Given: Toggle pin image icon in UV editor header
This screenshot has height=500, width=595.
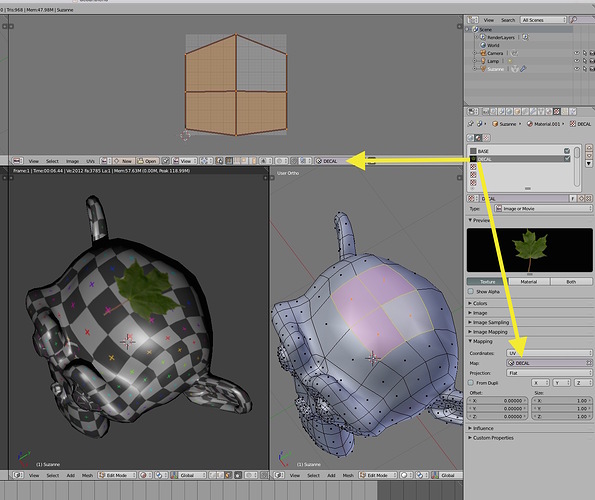Looking at the screenshot, I should pyautogui.click(x=165, y=161).
